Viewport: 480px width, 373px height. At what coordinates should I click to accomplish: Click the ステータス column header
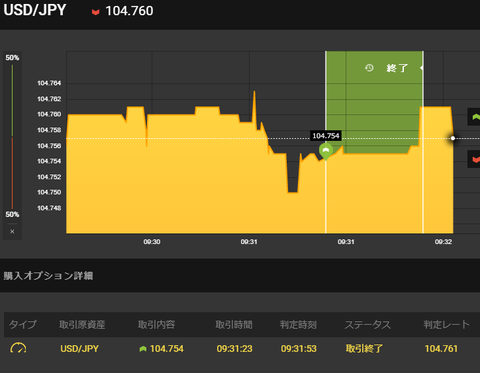tap(368, 324)
